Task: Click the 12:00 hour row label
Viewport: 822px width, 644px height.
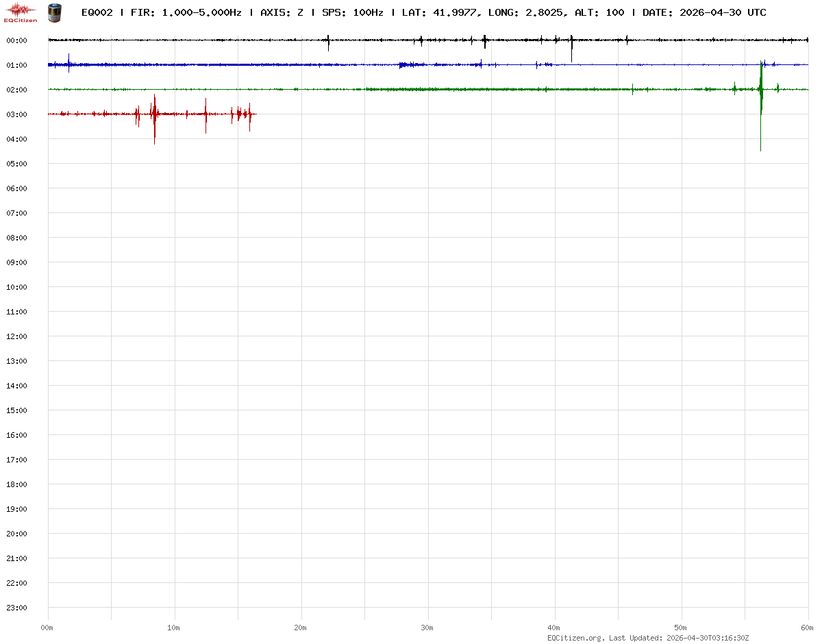Action: click(16, 336)
